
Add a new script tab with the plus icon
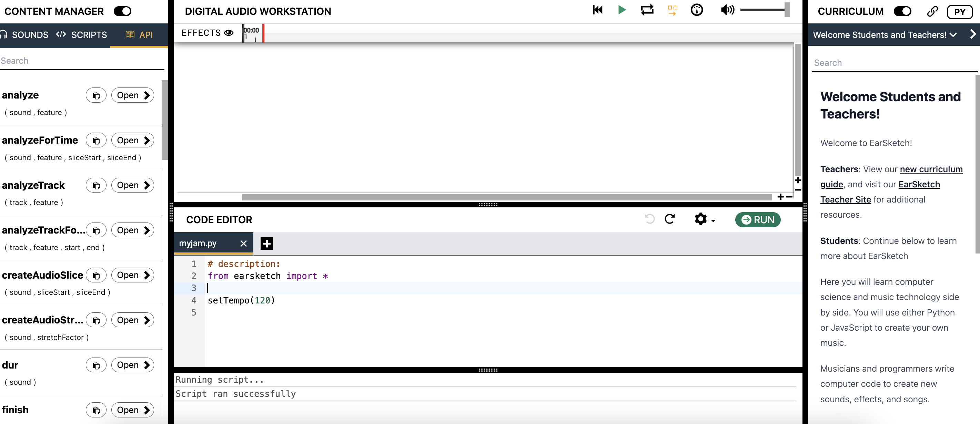267,244
